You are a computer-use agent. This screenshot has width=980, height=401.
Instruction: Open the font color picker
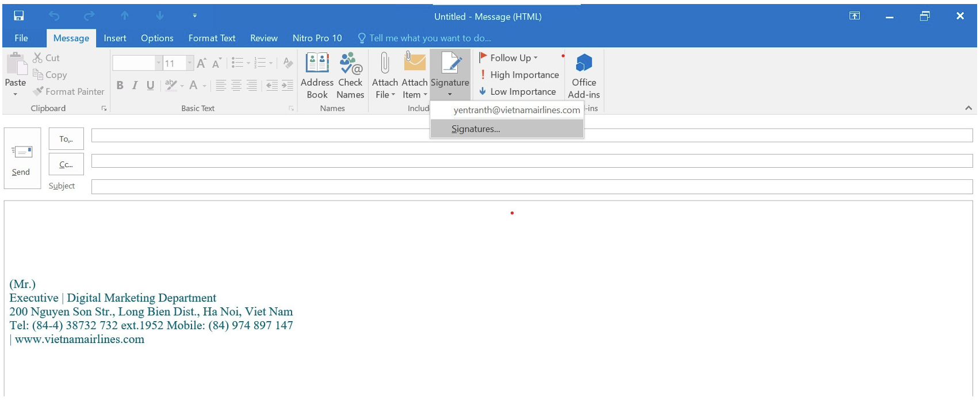coord(204,86)
